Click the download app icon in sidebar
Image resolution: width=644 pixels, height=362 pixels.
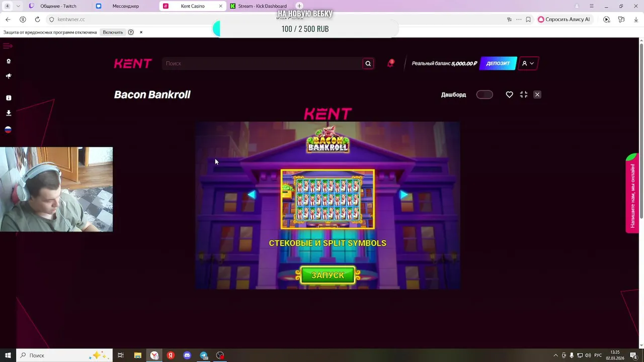(x=9, y=113)
